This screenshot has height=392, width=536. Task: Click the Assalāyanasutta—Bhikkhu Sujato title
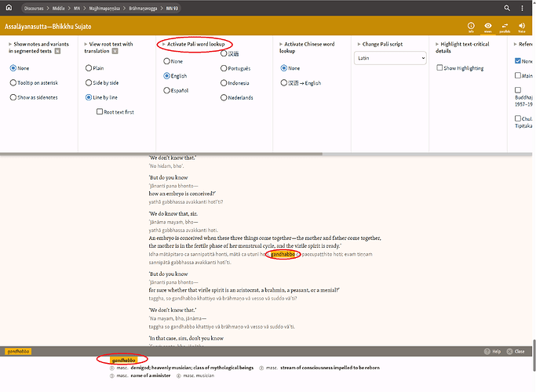48,27
